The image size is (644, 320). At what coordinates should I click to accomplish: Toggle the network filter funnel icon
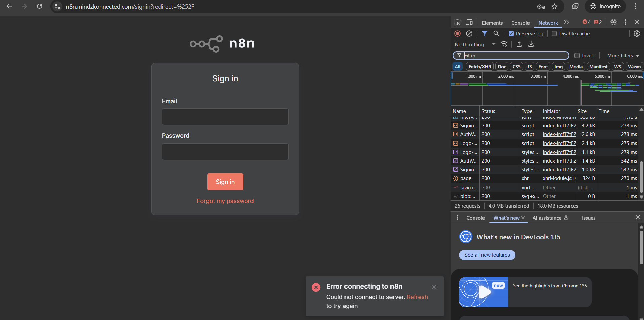pyautogui.click(x=485, y=33)
